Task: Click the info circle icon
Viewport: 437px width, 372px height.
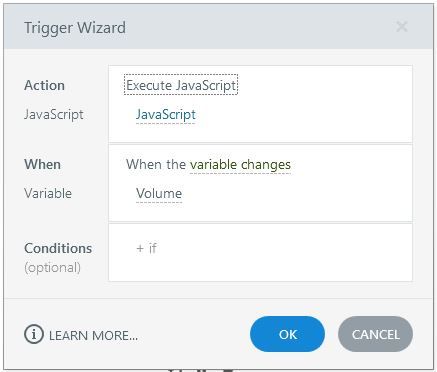Action: tap(34, 334)
